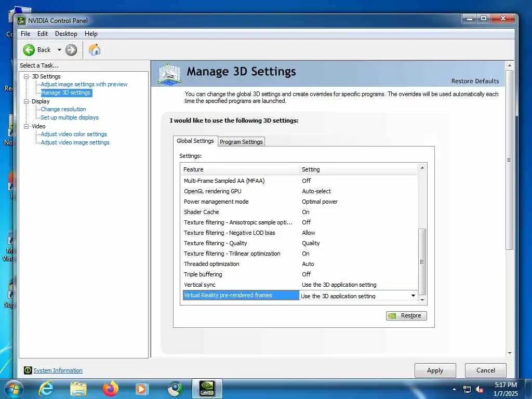Open Adjust image settings with preview

pos(84,84)
